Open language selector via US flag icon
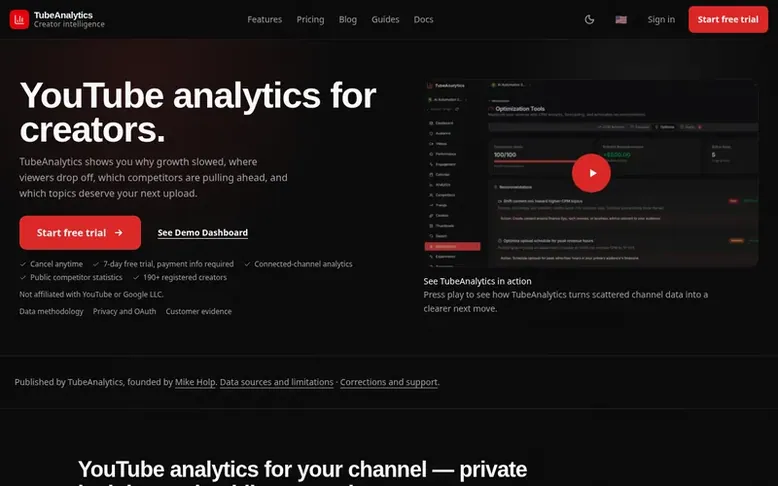This screenshot has height=486, width=778. point(621,19)
